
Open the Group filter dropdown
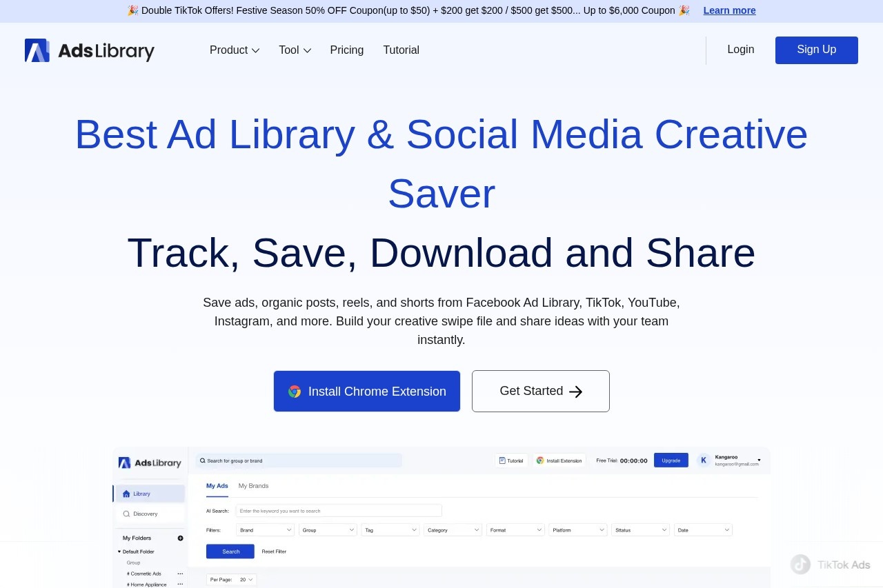click(x=328, y=530)
